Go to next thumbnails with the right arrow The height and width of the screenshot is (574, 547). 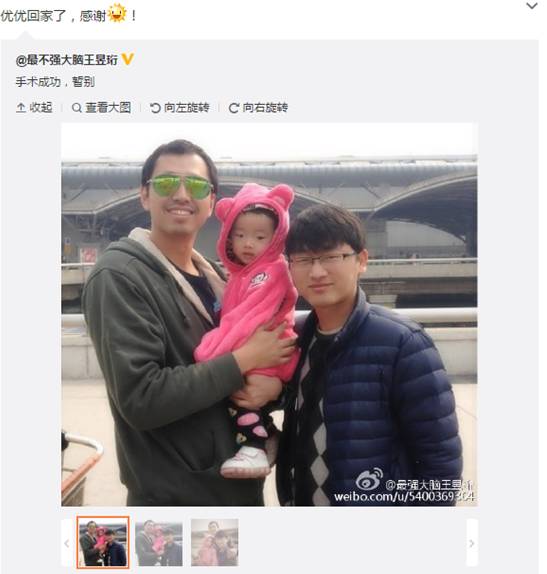(x=472, y=543)
